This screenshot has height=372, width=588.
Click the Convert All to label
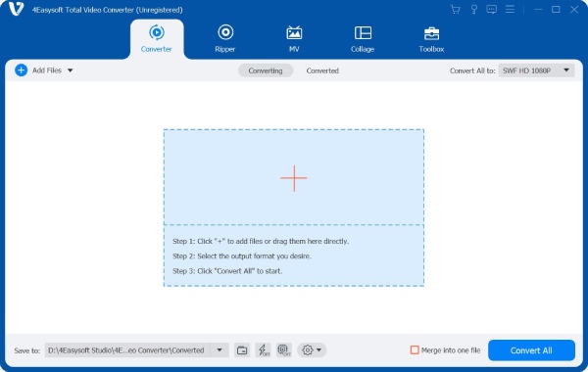point(472,70)
